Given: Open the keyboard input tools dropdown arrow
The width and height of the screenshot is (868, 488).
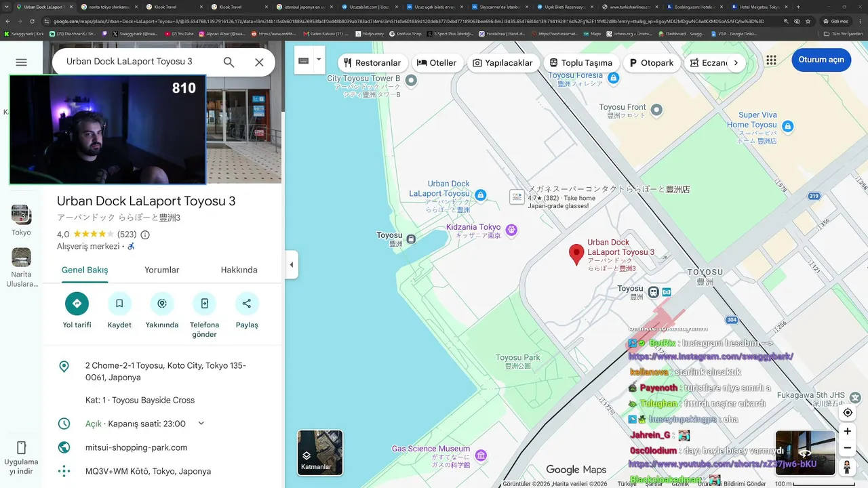Looking at the screenshot, I should click(x=319, y=61).
